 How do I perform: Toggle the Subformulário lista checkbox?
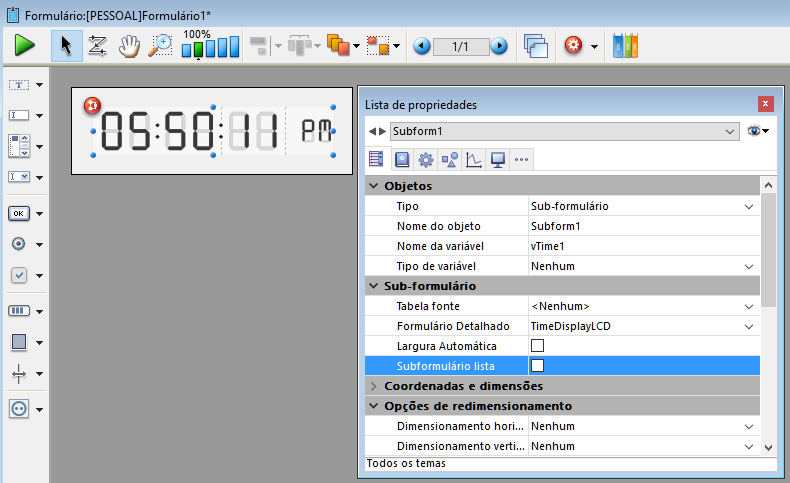point(537,366)
